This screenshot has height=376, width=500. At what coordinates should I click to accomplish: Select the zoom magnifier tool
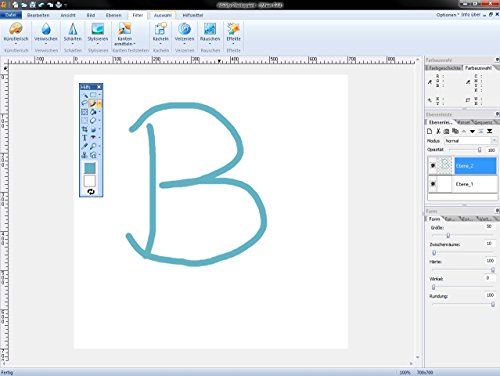coord(93,146)
